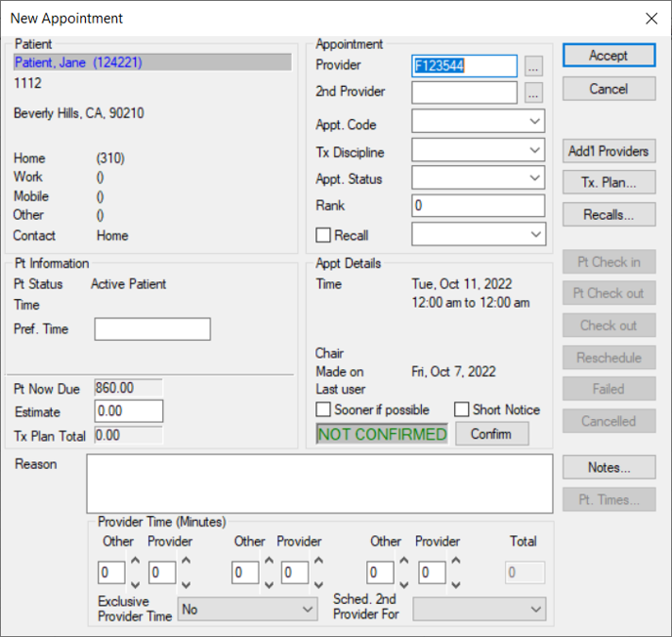Decrease the first Provider minutes spinner
This screenshot has width=672, height=637.
(x=186, y=583)
